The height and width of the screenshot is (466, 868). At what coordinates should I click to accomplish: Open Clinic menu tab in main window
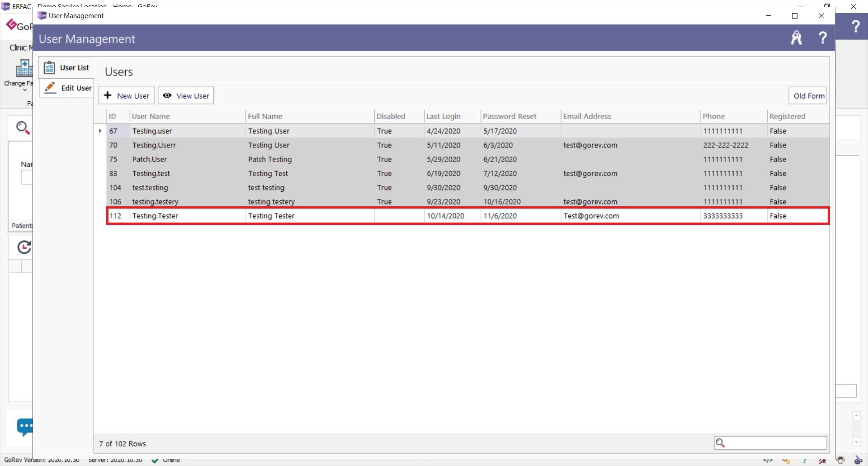tap(21, 48)
